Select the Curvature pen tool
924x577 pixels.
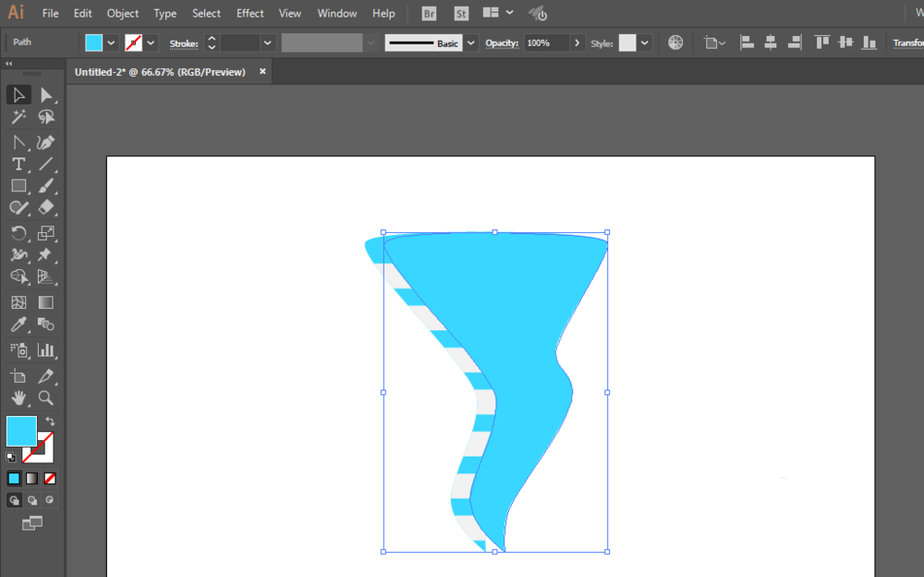(x=46, y=142)
